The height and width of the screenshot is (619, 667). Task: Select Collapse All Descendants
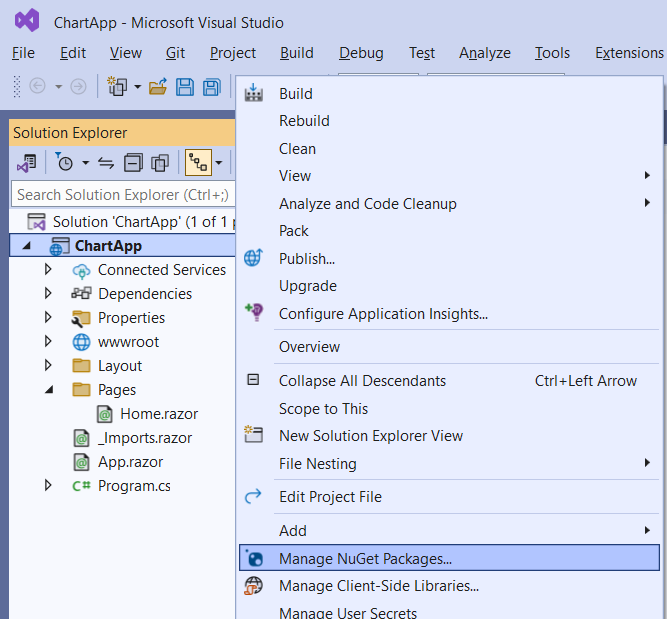pyautogui.click(x=449, y=381)
